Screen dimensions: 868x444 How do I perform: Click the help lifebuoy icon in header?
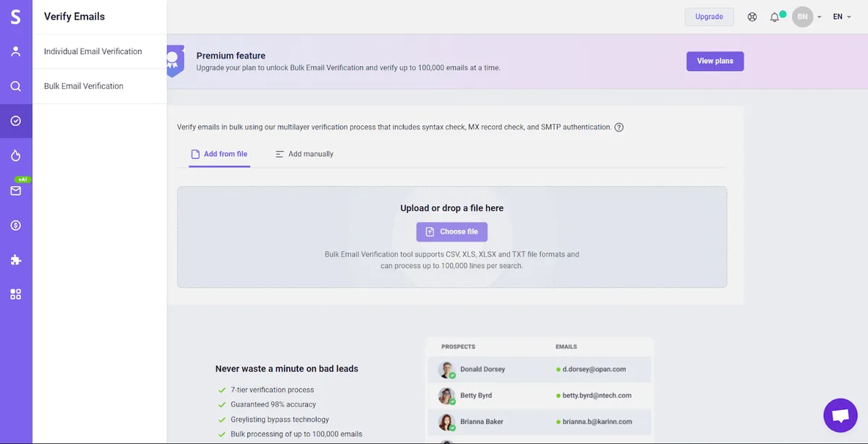click(x=752, y=17)
